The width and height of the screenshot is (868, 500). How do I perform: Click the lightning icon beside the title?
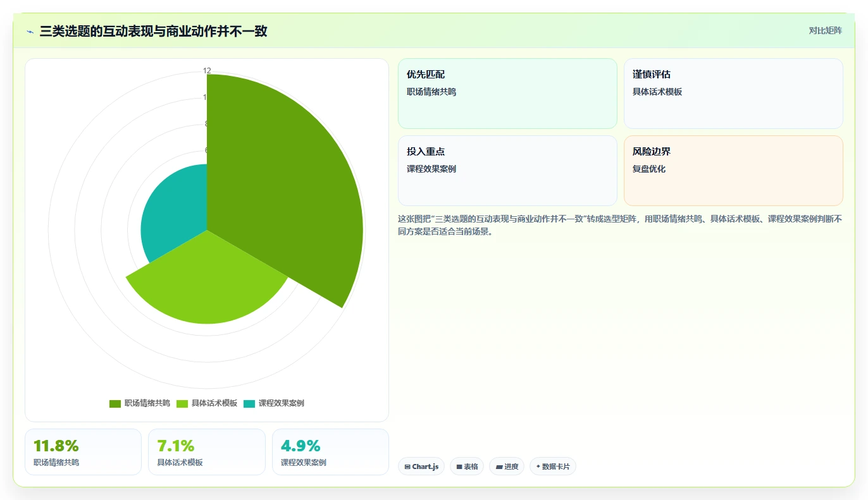click(30, 31)
